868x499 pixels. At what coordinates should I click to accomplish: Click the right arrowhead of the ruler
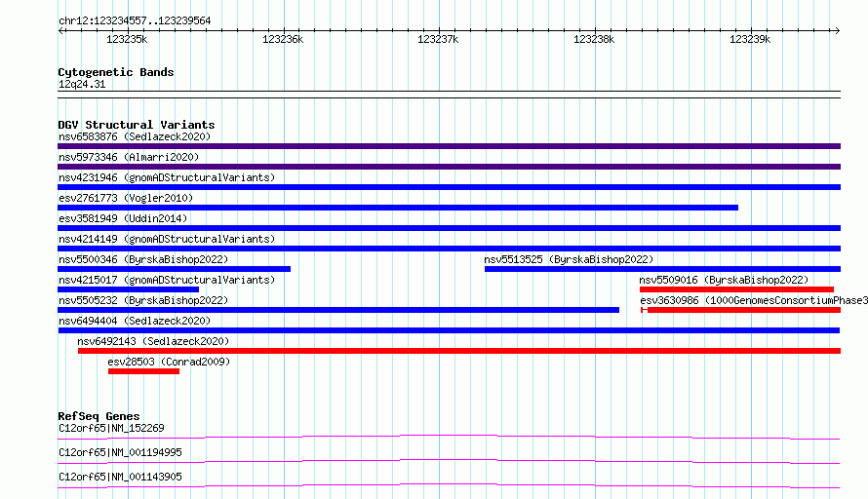point(837,30)
